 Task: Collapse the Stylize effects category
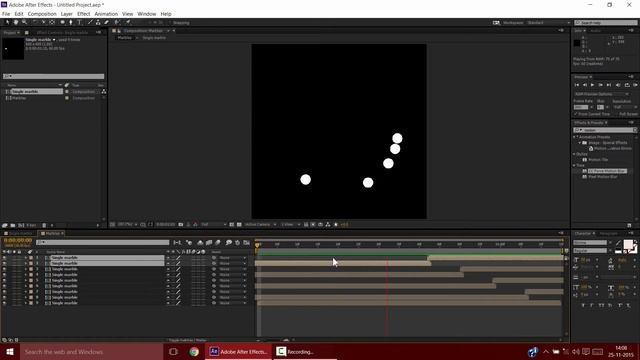tap(575, 154)
